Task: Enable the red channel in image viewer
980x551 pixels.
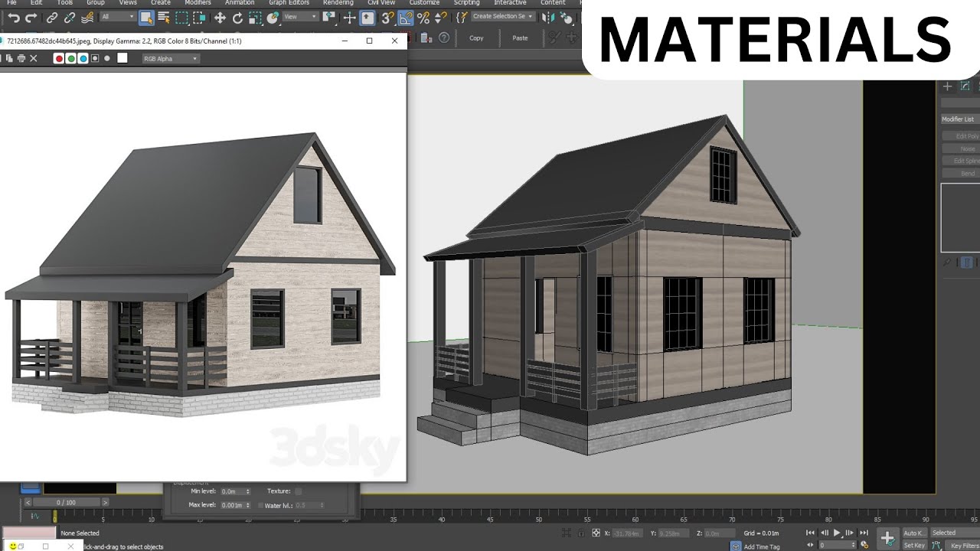Action: point(59,59)
